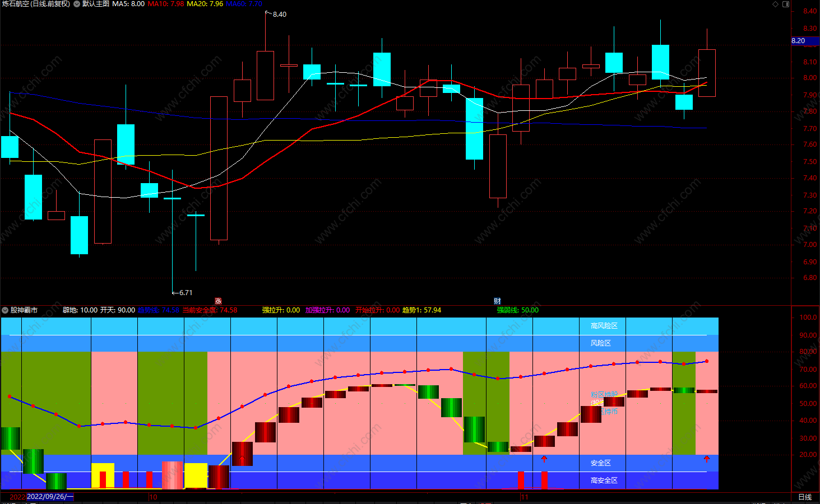Image resolution: width=820 pixels, height=504 pixels.
Task: Click the 6.71 low price label
Action: point(186,293)
